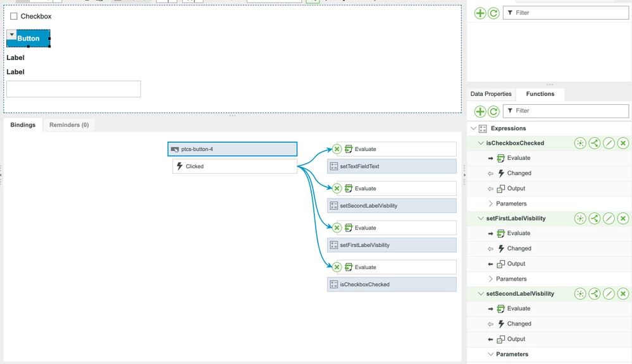Select the ptcs-button-4 binding node
This screenshot has height=364, width=632.
[x=233, y=149]
